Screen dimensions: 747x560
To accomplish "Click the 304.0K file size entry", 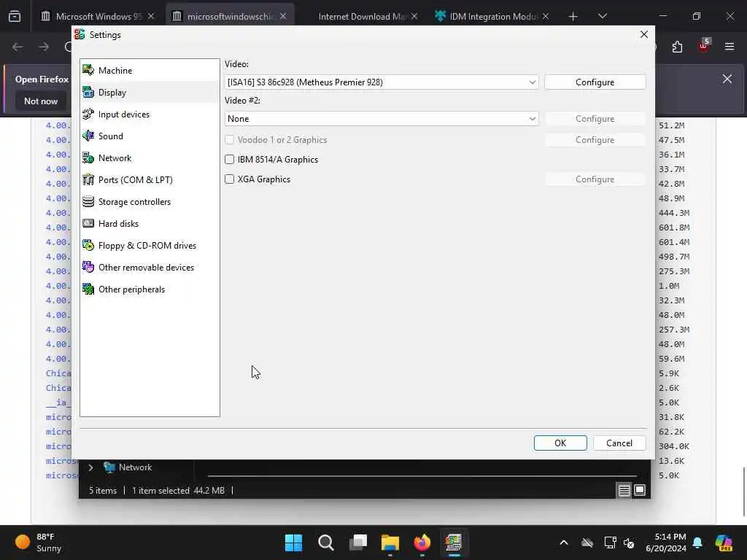I will pos(673,446).
